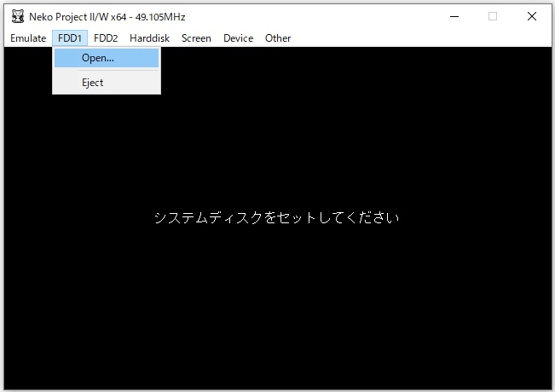Open the Device menu

click(x=238, y=38)
